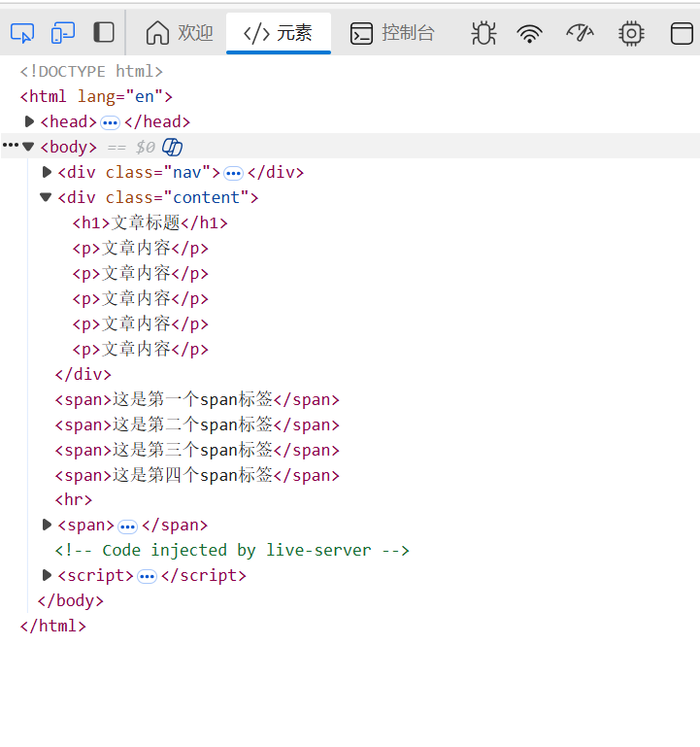The height and width of the screenshot is (747, 700).
Task: Toggle device emulation mode icon
Action: 63,33
